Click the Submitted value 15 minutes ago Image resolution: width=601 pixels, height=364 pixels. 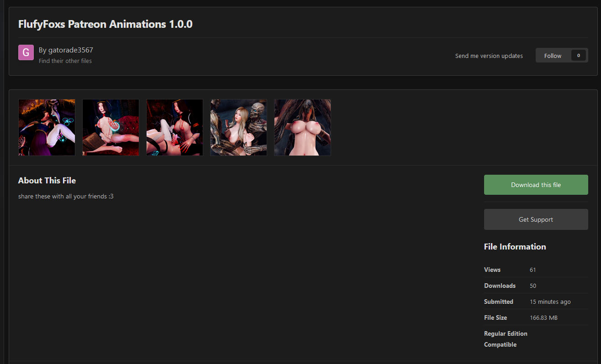[550, 302]
